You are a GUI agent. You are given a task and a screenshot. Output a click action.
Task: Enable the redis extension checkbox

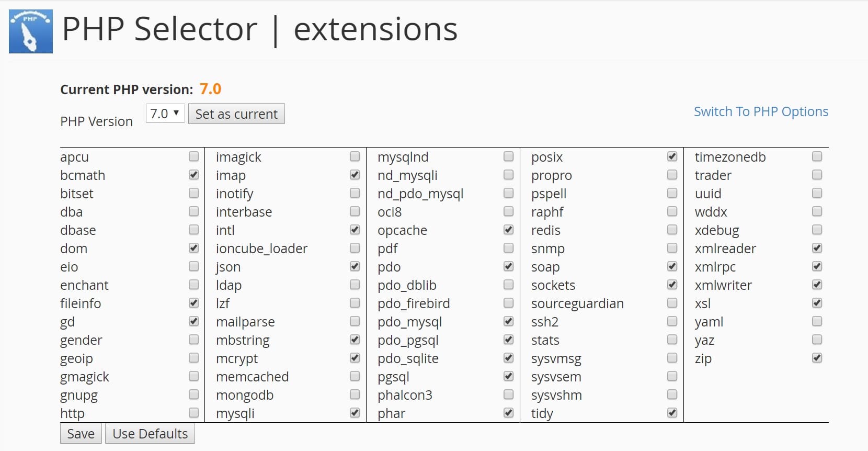click(x=671, y=230)
